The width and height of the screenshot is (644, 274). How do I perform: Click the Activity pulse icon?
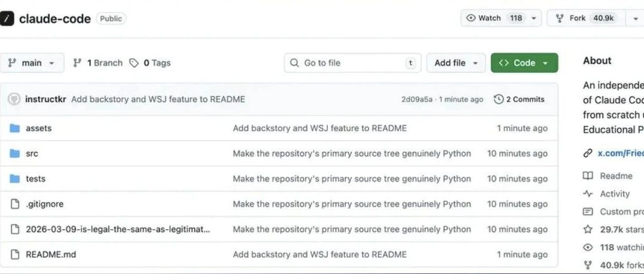(588, 193)
